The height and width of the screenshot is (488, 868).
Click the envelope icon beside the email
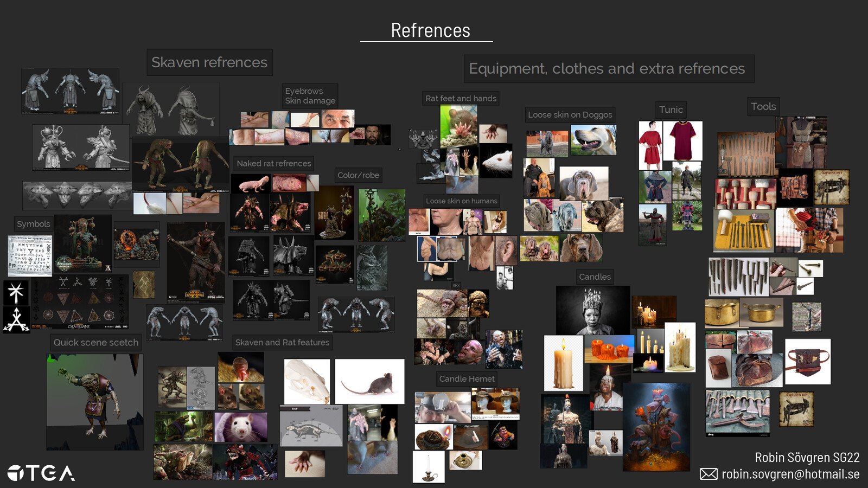click(x=709, y=474)
